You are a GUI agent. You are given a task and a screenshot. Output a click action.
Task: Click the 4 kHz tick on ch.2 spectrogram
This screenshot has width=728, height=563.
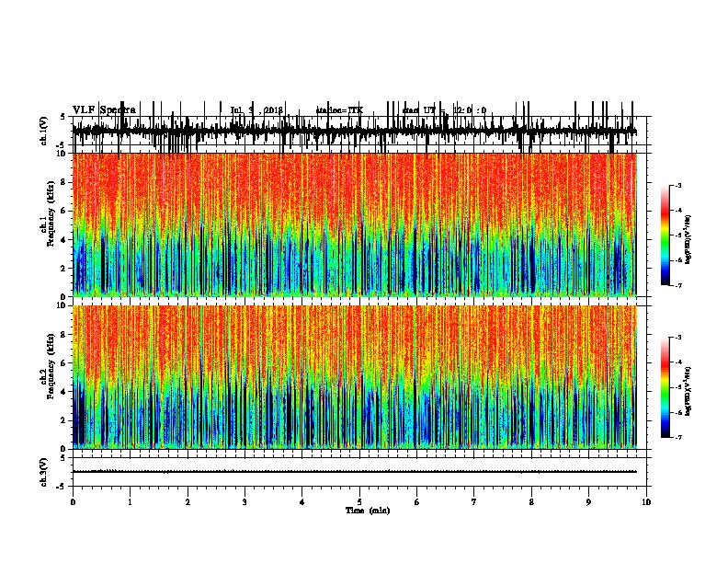point(64,392)
